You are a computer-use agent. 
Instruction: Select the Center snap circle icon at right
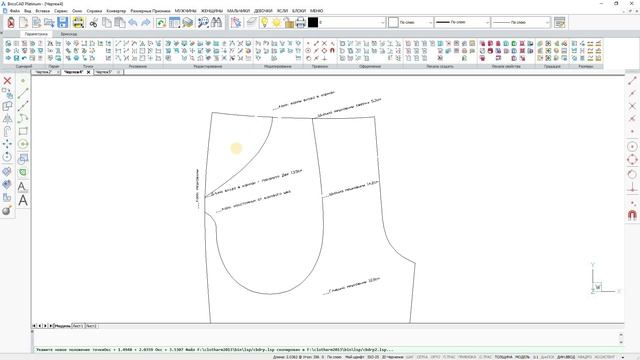(x=632, y=147)
